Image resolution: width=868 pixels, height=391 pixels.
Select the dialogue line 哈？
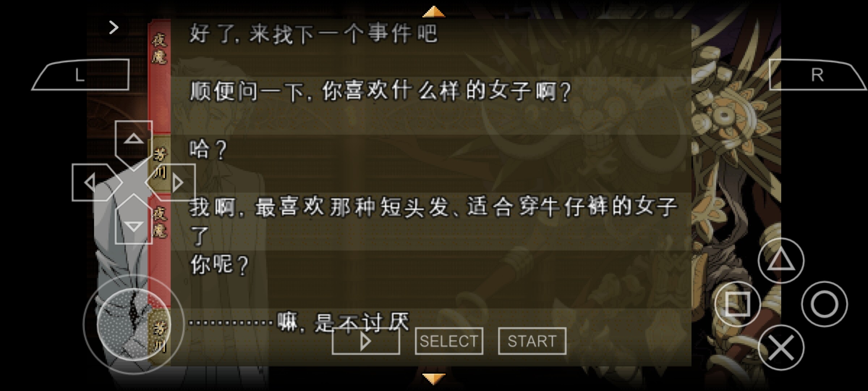click(x=208, y=149)
